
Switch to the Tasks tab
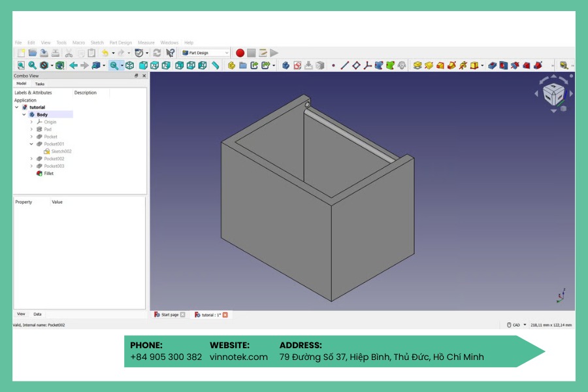pos(39,84)
